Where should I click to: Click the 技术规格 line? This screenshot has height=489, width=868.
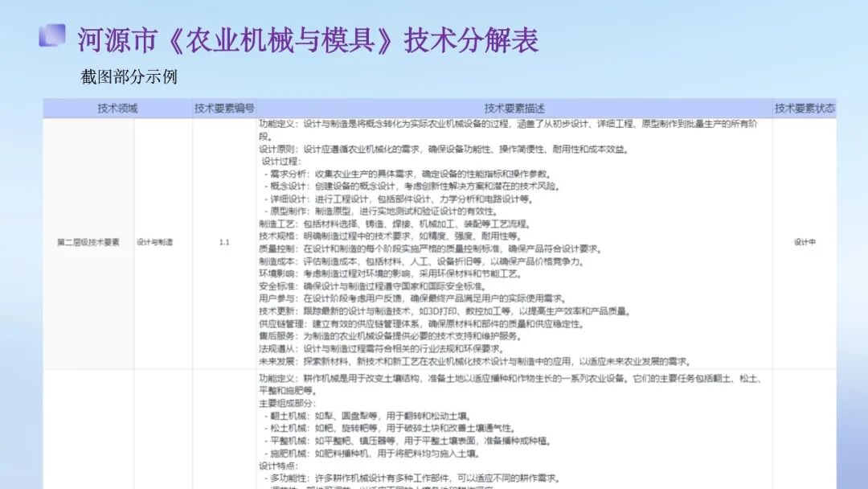391,236
